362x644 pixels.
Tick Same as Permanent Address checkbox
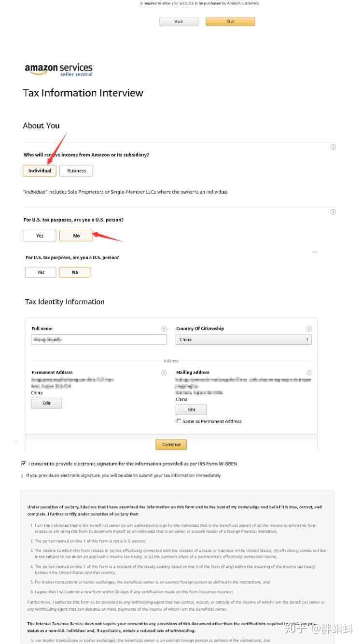coord(179,421)
